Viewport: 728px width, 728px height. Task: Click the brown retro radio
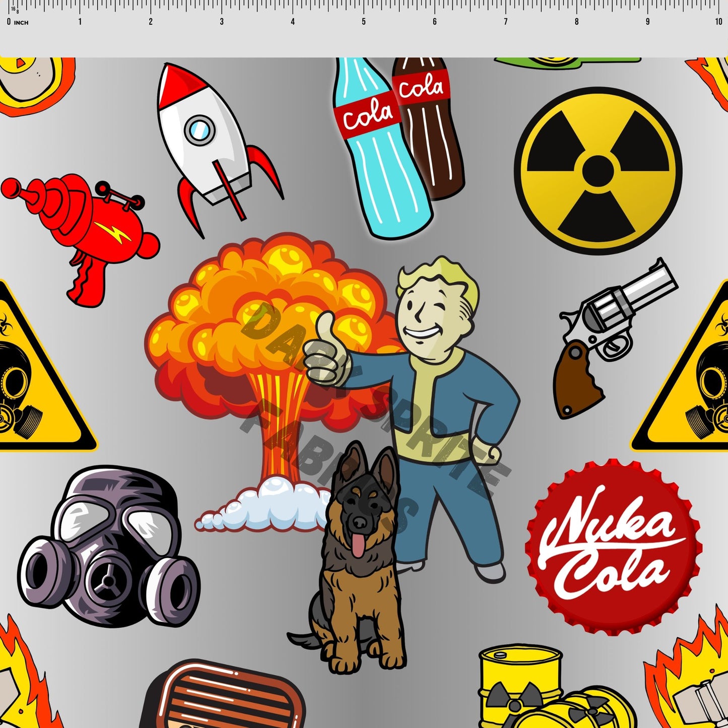click(x=223, y=694)
